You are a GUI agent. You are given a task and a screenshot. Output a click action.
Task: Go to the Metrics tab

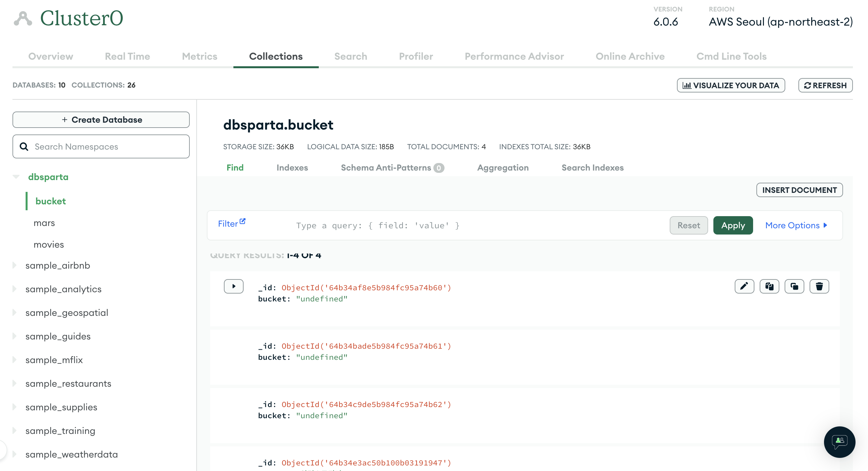[200, 56]
